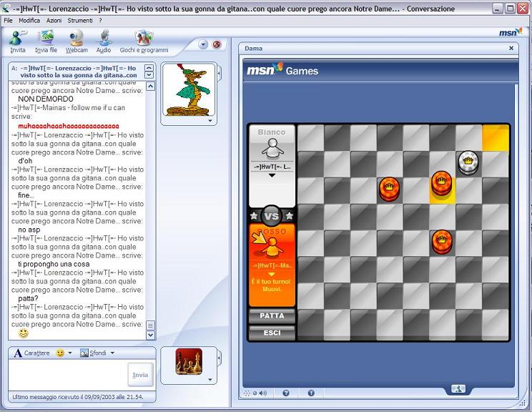Screen dimensions: 532x412
Task: Click the PATTA draw button
Action: [272, 315]
